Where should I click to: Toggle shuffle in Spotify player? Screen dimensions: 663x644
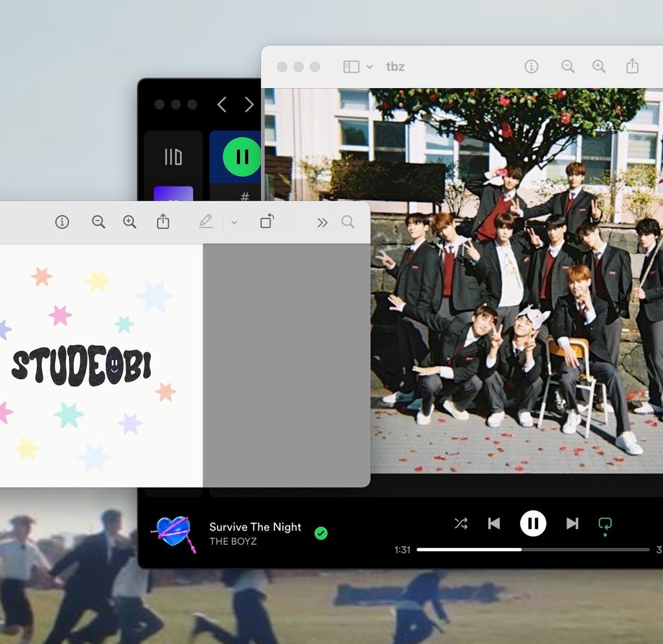click(461, 523)
